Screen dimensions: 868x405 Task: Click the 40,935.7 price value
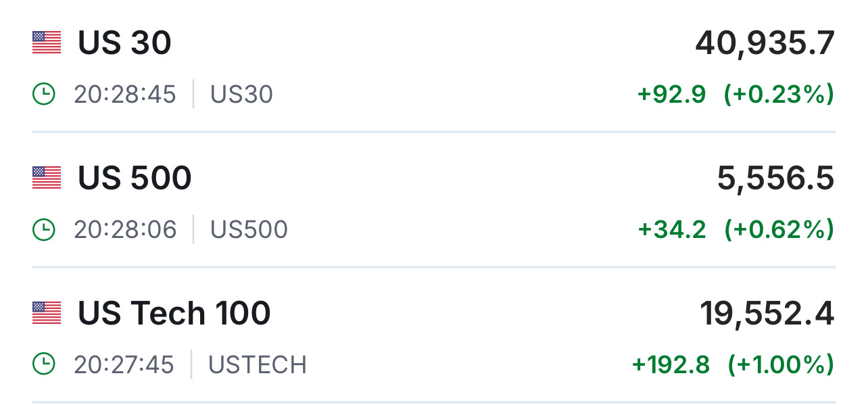(x=765, y=44)
